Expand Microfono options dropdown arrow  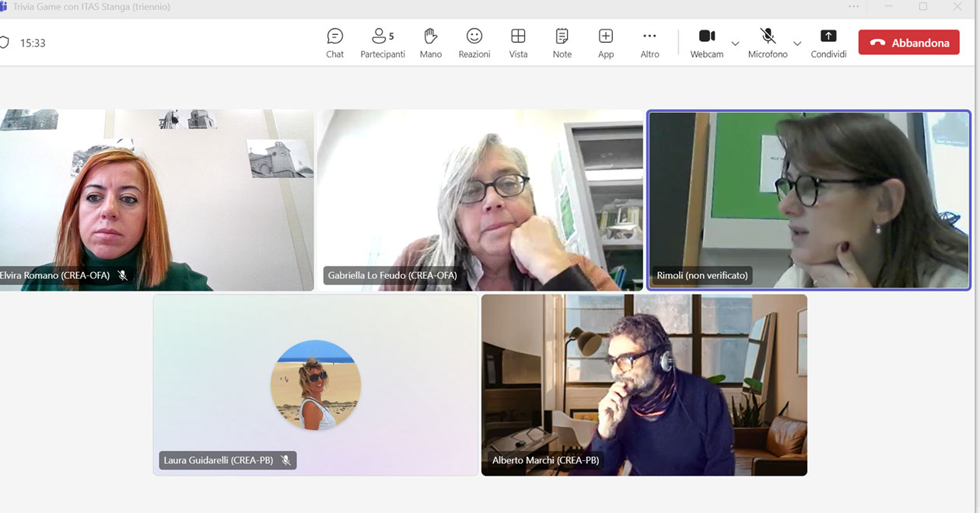tap(796, 44)
